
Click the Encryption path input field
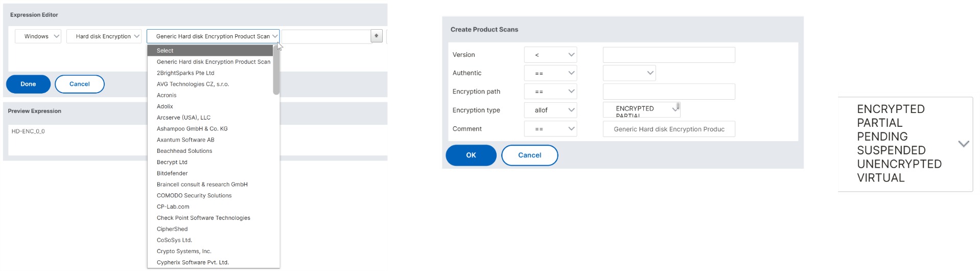coord(669,92)
